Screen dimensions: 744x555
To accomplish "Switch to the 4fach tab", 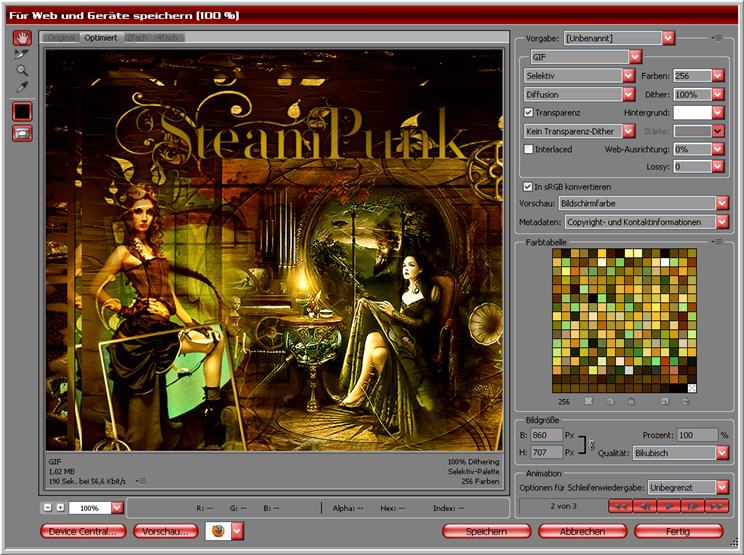I will tap(167, 37).
